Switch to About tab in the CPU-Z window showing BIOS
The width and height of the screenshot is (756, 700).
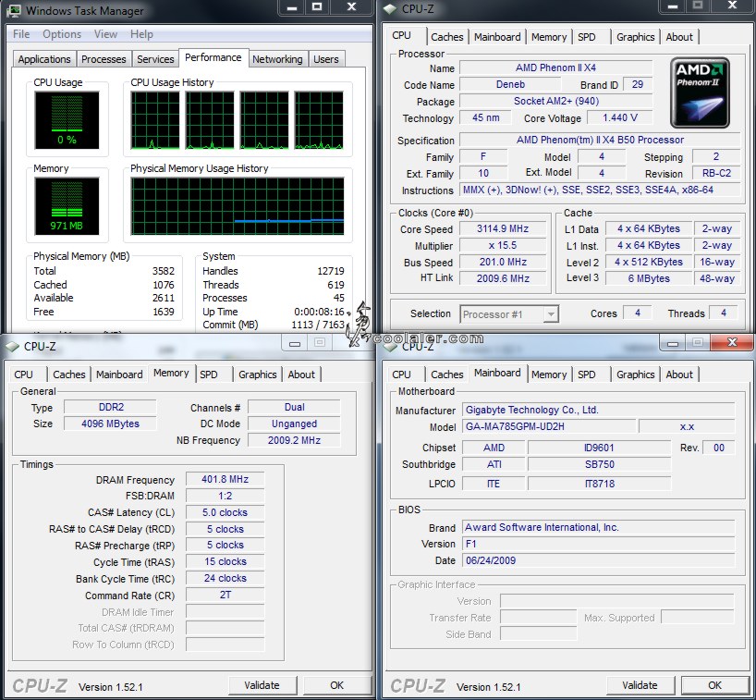click(x=679, y=375)
